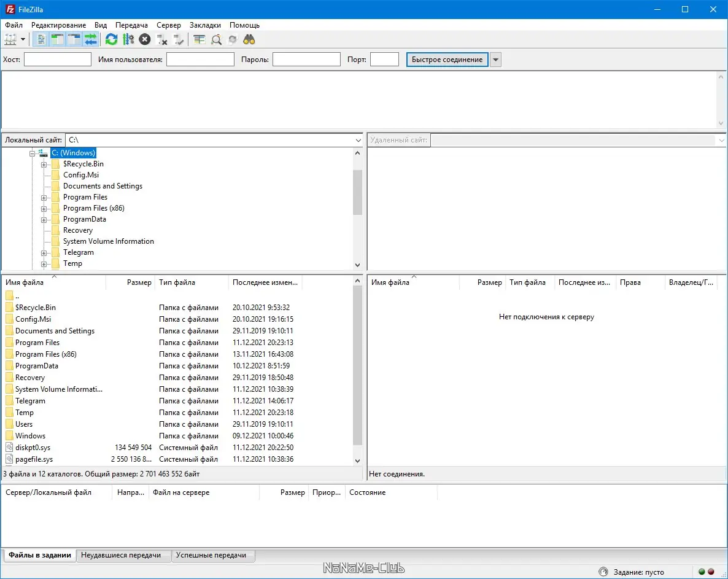The width and height of the screenshot is (728, 579).
Task: Open the Файл menu
Action: point(14,25)
